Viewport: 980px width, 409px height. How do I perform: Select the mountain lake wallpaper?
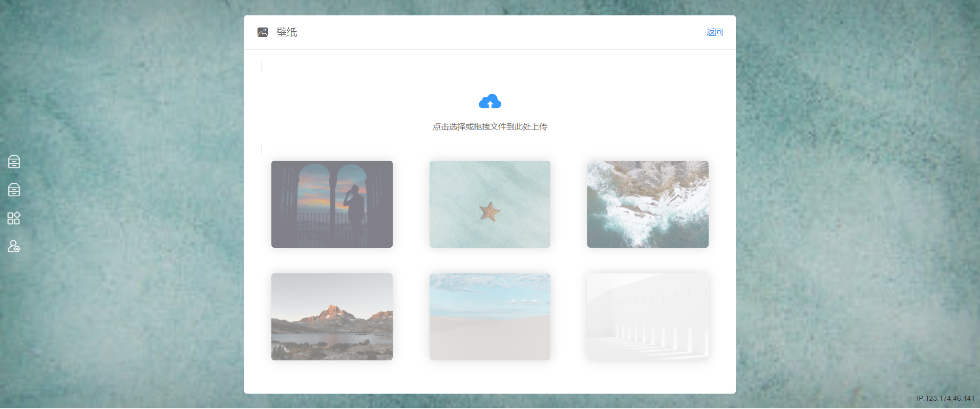[x=332, y=317]
